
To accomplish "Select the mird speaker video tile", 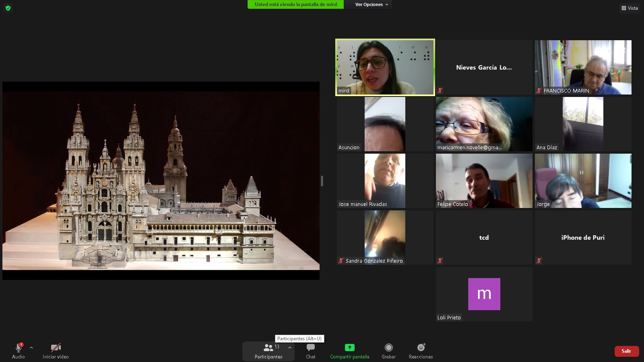I will [x=385, y=67].
